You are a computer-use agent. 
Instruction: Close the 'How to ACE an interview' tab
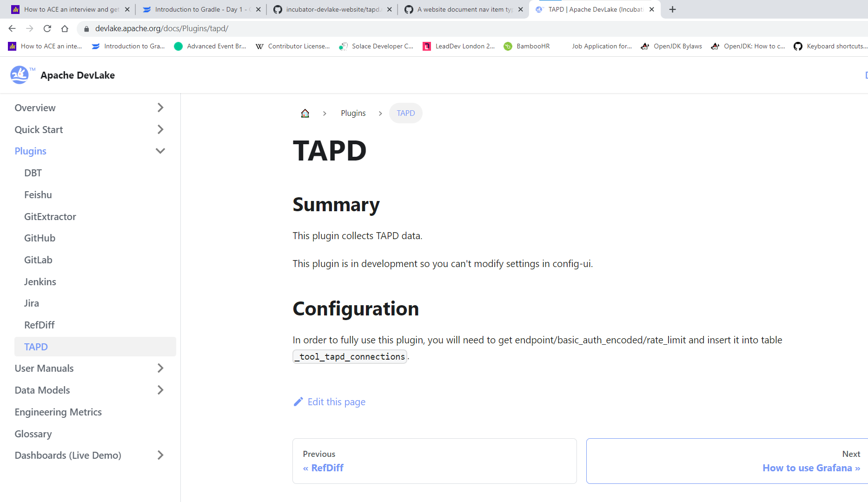point(127,9)
